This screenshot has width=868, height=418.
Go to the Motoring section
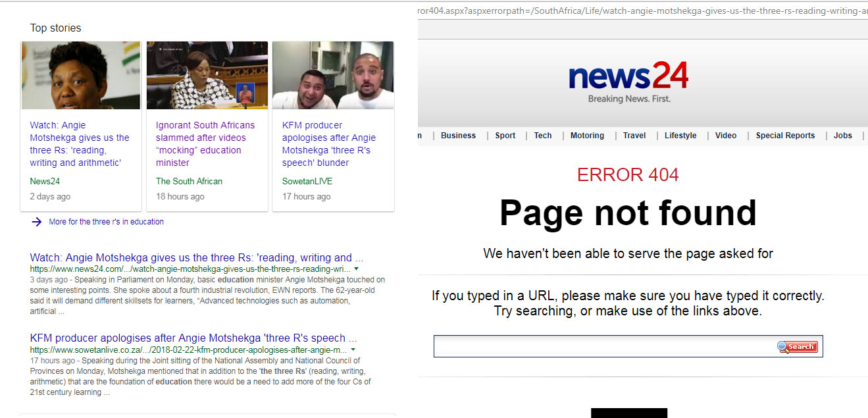pyautogui.click(x=587, y=136)
